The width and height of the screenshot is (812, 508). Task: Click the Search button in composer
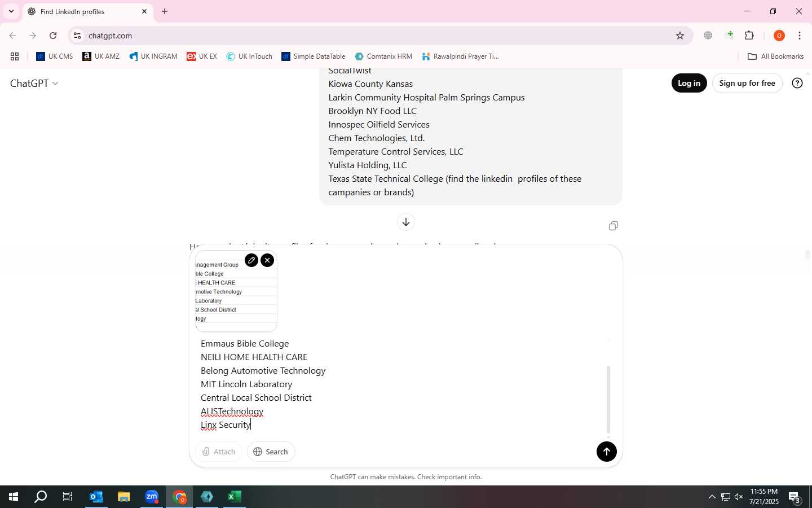pyautogui.click(x=271, y=452)
